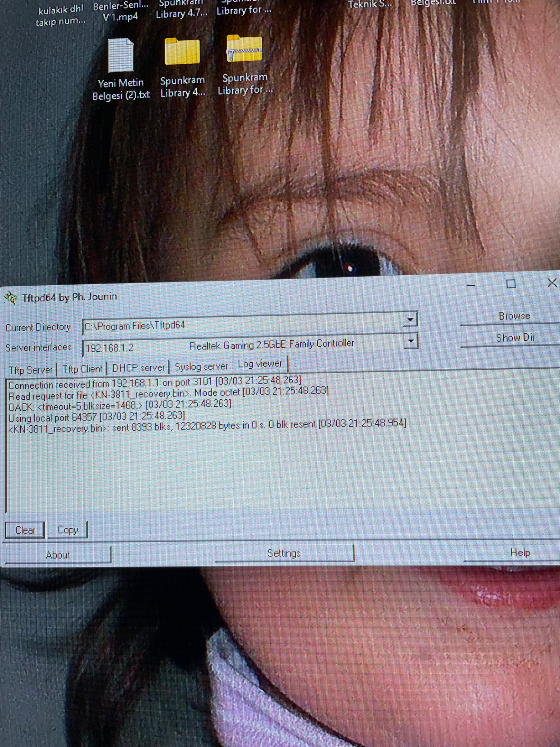The image size is (560, 747).
Task: Open the DHCP server tab
Action: pos(138,368)
